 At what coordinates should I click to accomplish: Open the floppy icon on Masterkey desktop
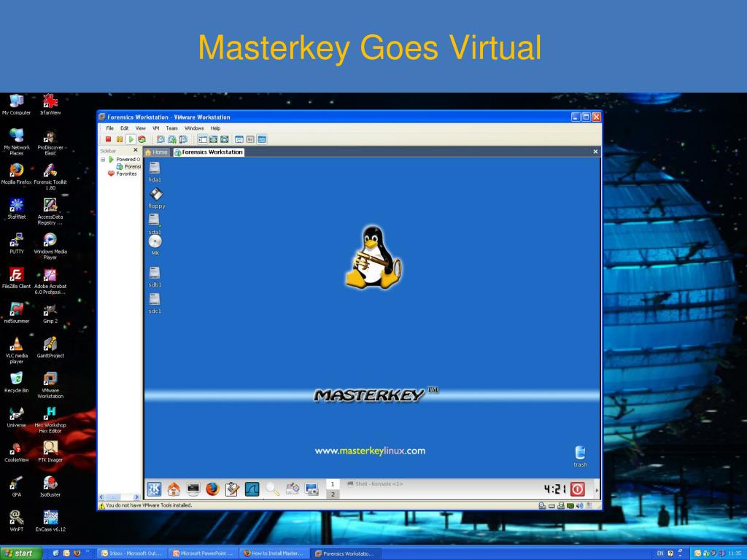(156, 198)
